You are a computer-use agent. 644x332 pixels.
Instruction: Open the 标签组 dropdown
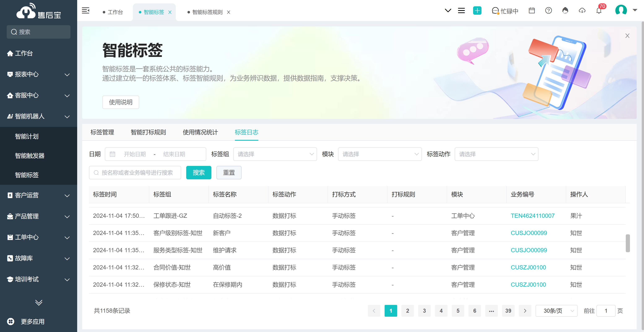(275, 154)
